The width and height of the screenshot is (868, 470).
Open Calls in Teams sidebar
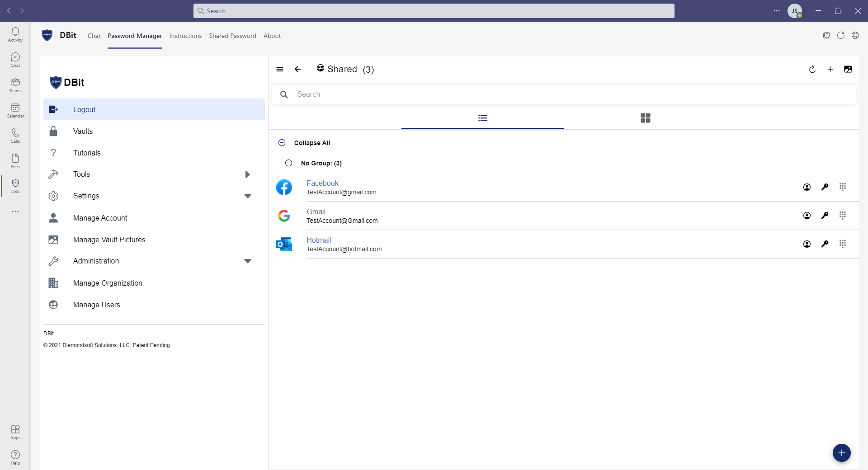click(x=15, y=136)
